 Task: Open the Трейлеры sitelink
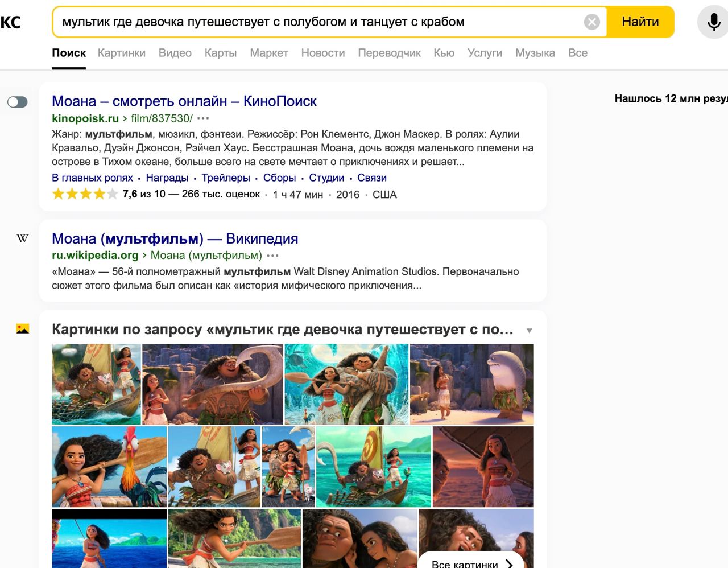[226, 178]
